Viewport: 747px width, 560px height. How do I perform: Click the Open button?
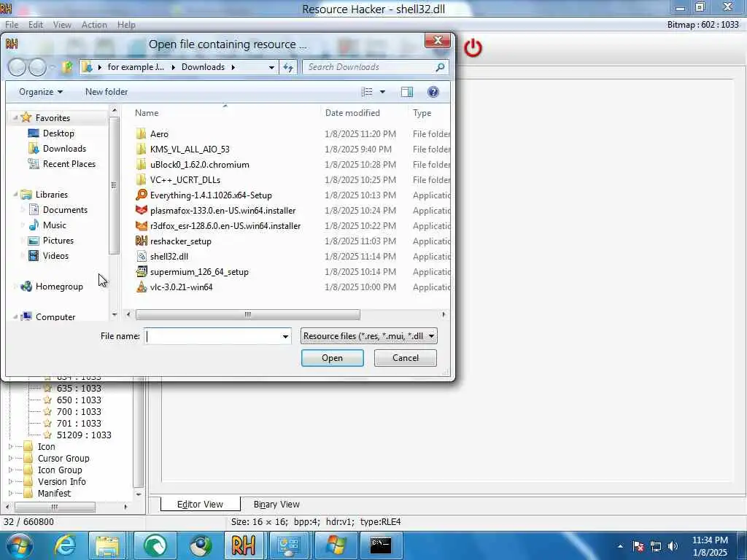332,358
